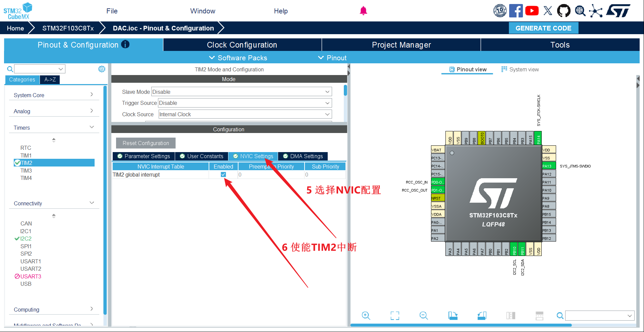Open the X social media icon
Screen dimensions: 644x332
click(548, 11)
